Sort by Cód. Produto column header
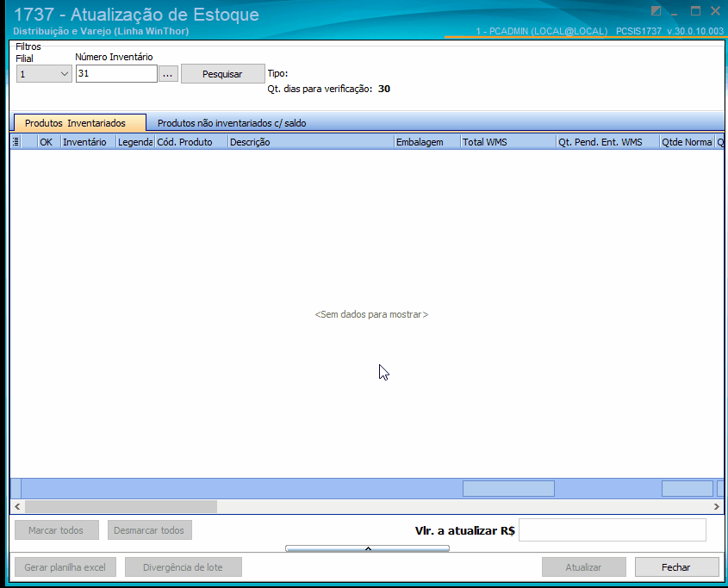Screen dimensions: 728x588 [191, 142]
